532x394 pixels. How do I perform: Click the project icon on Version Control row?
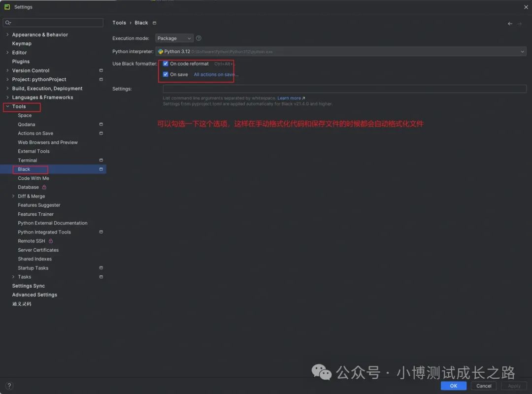(x=101, y=70)
